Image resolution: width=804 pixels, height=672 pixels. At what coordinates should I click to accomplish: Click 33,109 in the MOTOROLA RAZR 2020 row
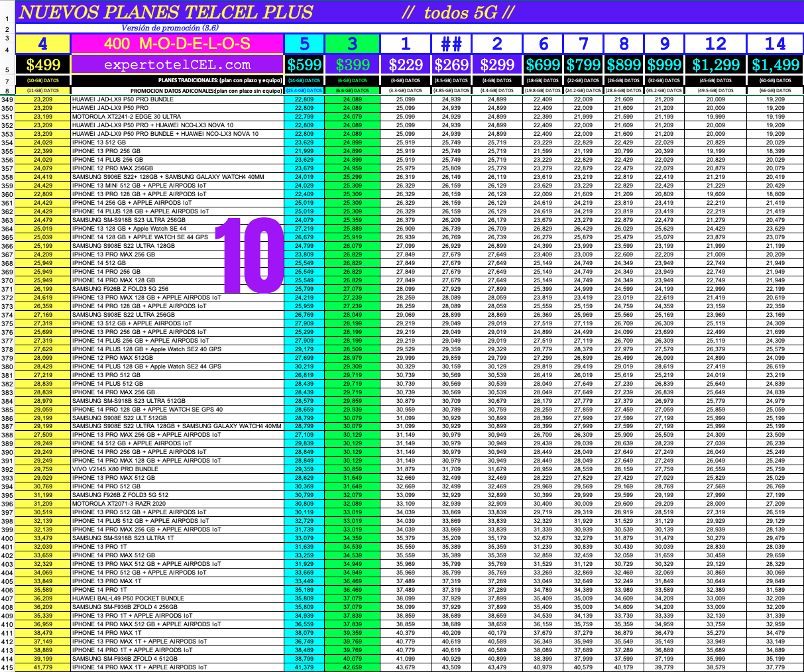pyautogui.click(x=406, y=504)
